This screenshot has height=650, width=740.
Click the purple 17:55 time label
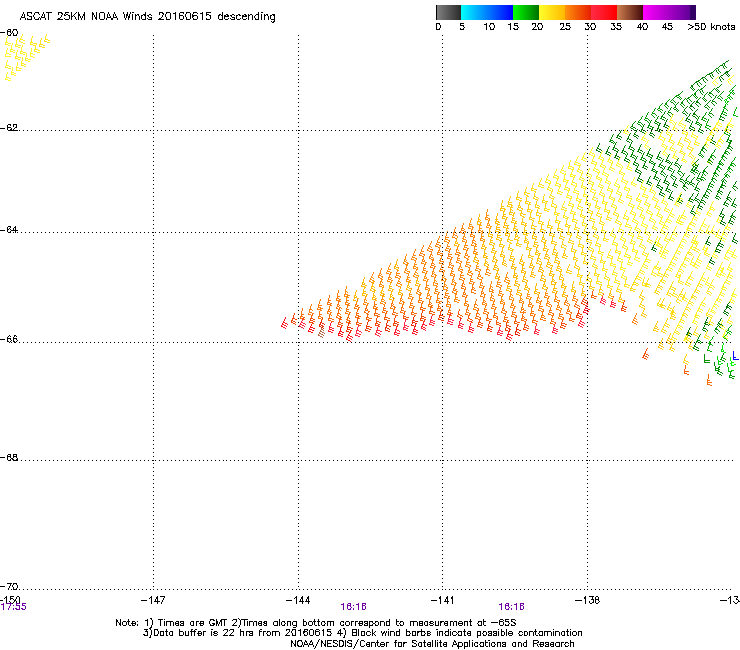[13, 607]
